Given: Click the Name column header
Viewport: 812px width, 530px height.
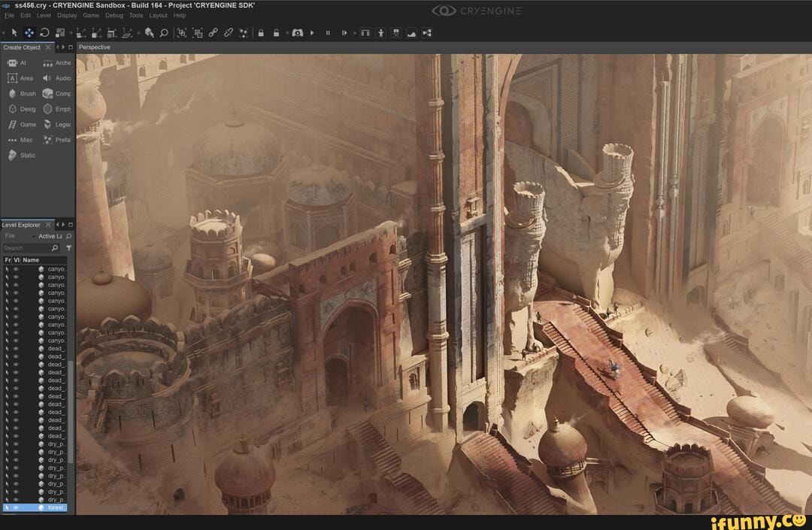Looking at the screenshot, I should point(31,260).
